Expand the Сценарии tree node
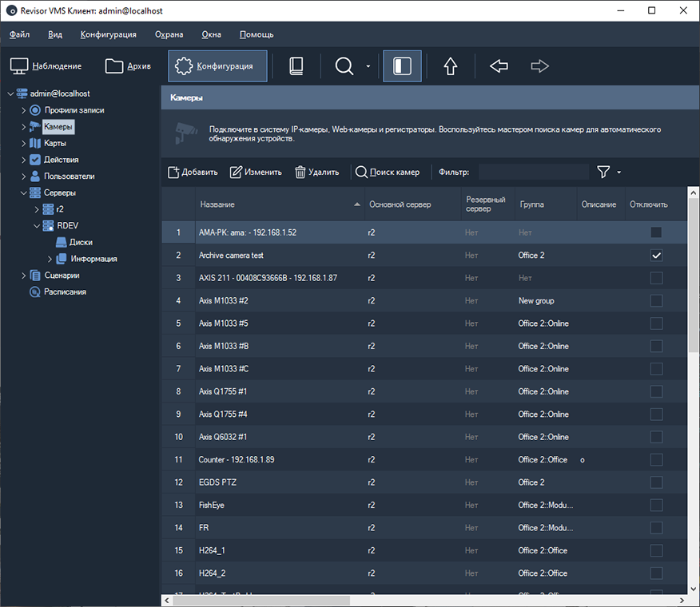700x607 pixels. click(23, 275)
